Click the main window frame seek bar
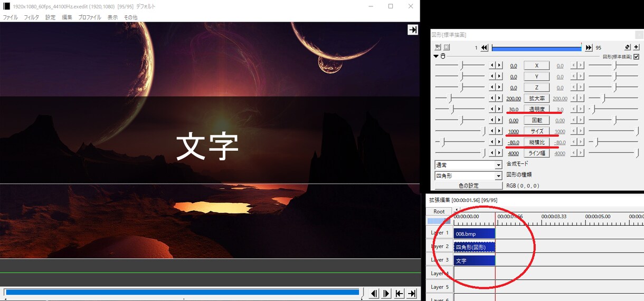Screen dimensions: 644x301 pos(183,292)
